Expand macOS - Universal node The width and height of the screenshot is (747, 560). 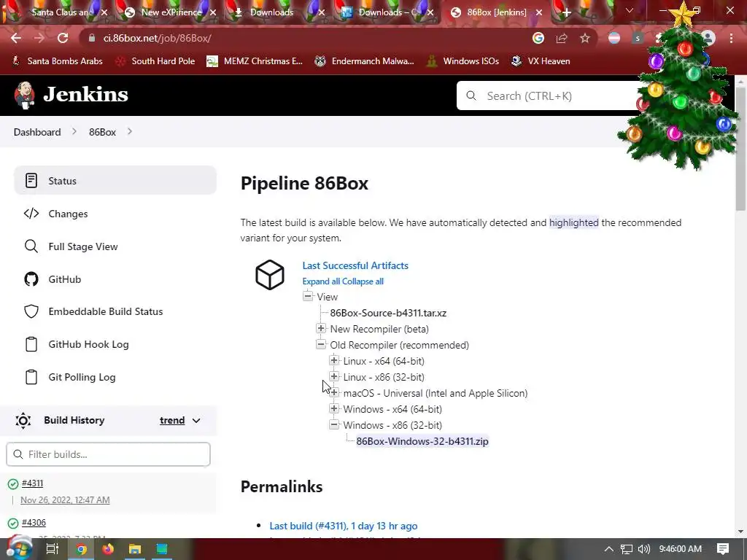(x=334, y=393)
